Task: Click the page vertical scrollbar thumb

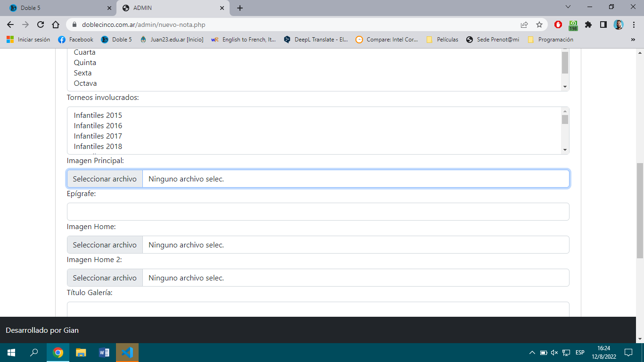Action: 640,211
